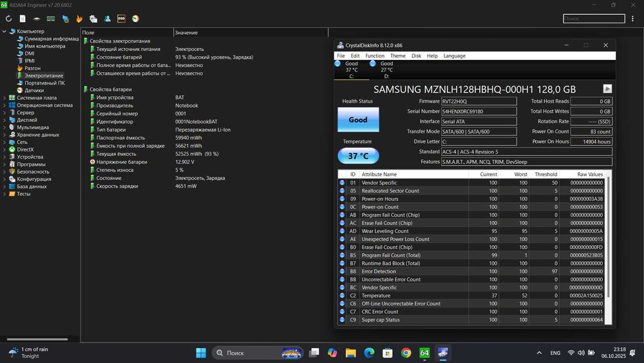
Task: Expand the Хранение данных node
Action: (x=4, y=135)
